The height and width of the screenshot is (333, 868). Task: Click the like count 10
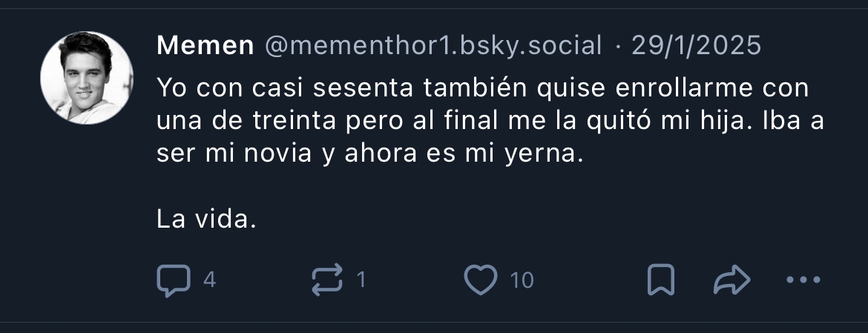(522, 280)
